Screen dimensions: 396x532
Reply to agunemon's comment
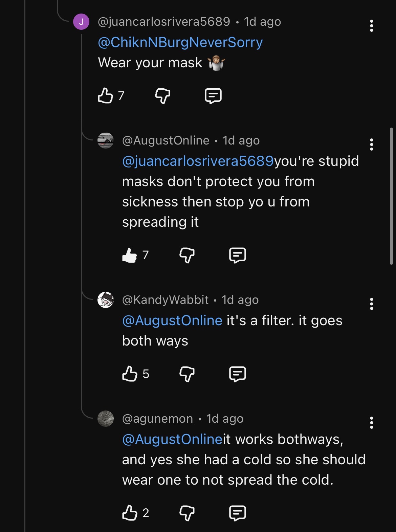pos(238,513)
